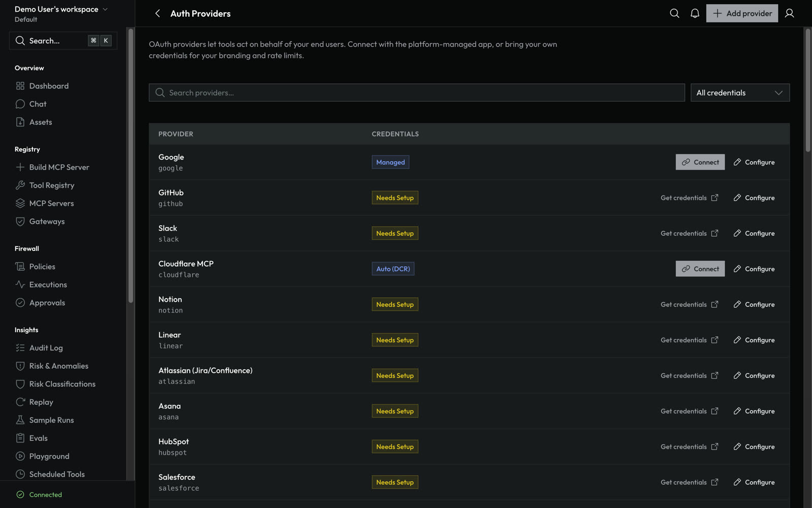The width and height of the screenshot is (812, 508).
Task: Open Build MCP Server
Action: pos(59,167)
